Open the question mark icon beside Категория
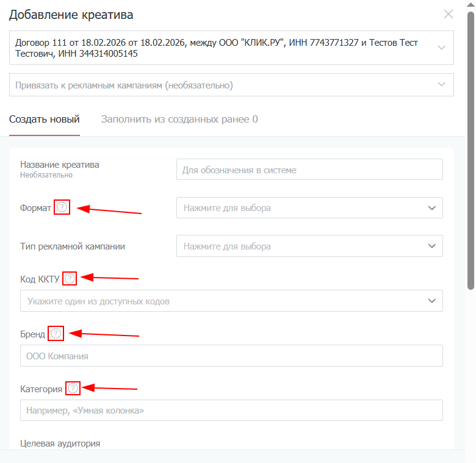 point(73,388)
